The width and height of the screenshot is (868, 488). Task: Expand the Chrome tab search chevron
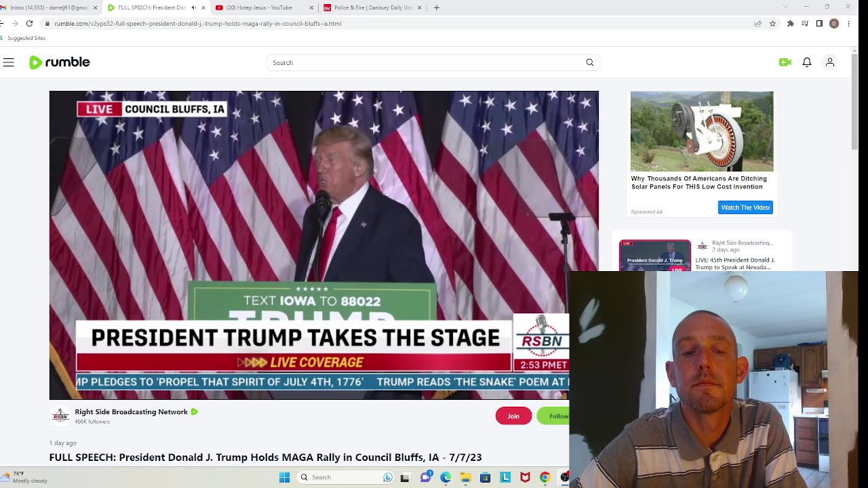(785, 7)
